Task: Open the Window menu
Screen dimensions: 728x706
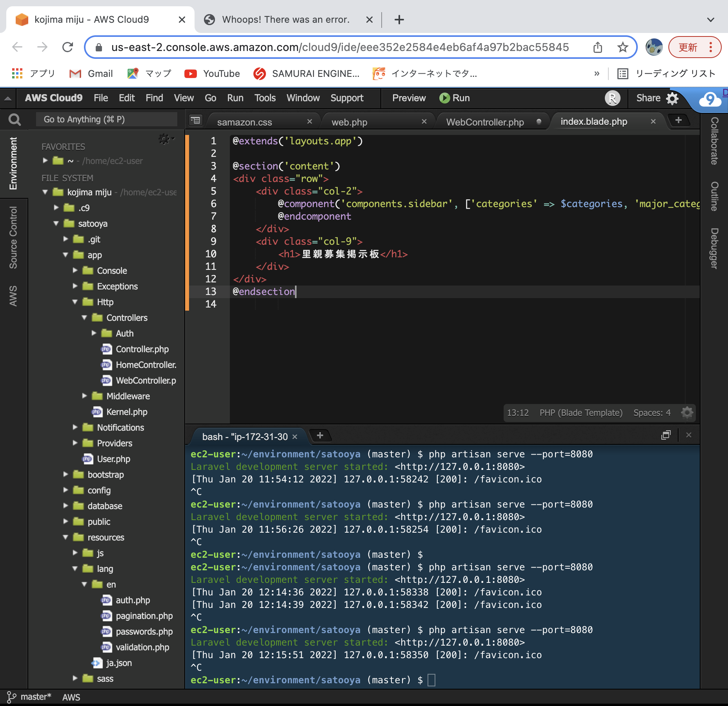Action: click(x=303, y=98)
